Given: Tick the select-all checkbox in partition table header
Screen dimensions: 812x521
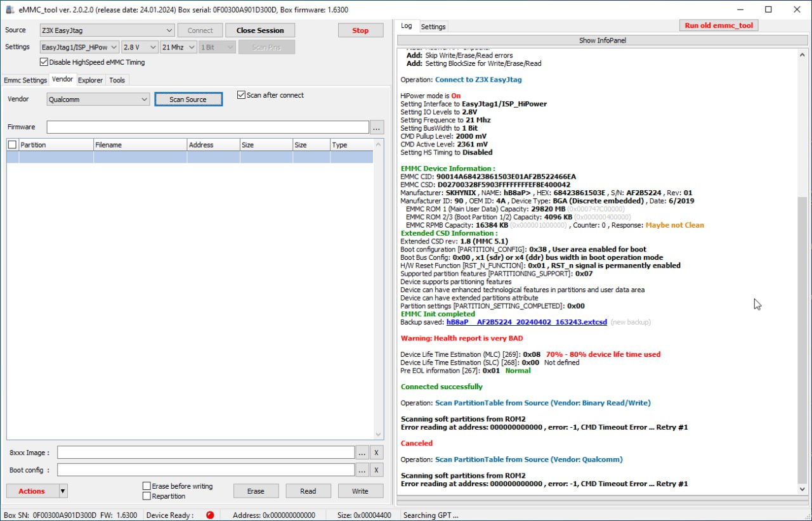Looking at the screenshot, I should pyautogui.click(x=12, y=145).
